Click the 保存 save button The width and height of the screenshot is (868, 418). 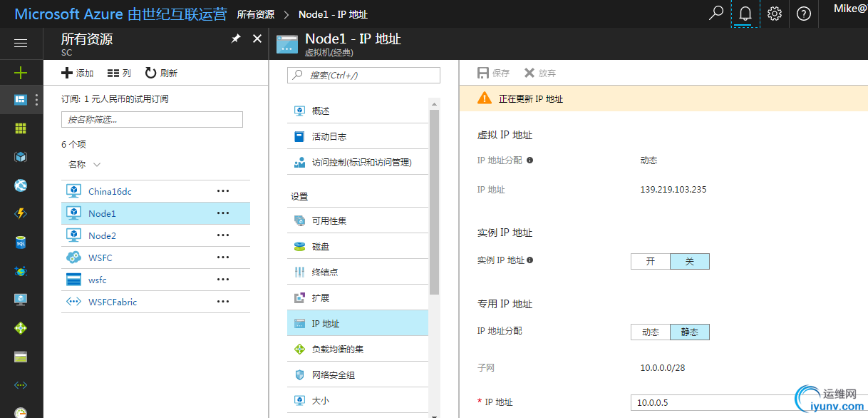click(493, 73)
